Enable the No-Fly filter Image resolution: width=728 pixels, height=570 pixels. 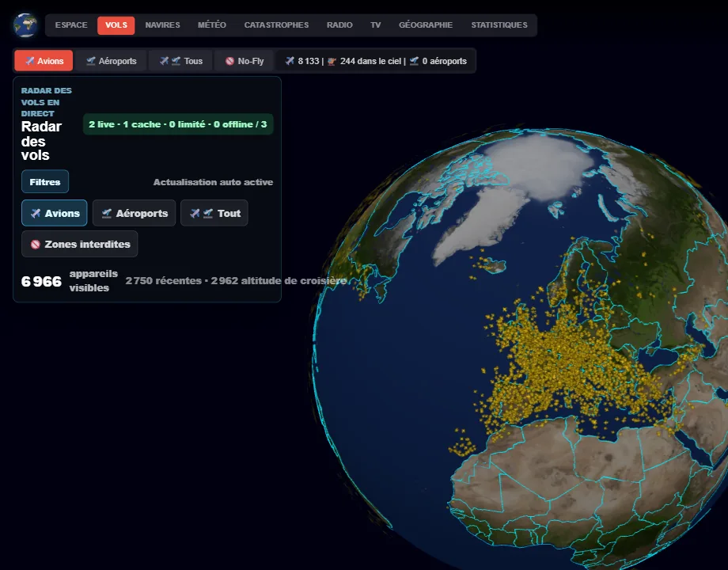pos(245,61)
